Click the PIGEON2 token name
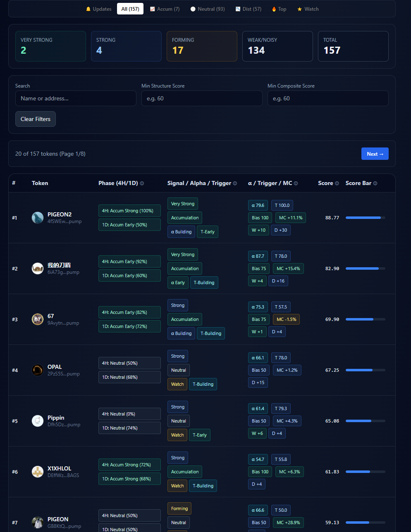The height and width of the screenshot is (532, 411). 60,214
